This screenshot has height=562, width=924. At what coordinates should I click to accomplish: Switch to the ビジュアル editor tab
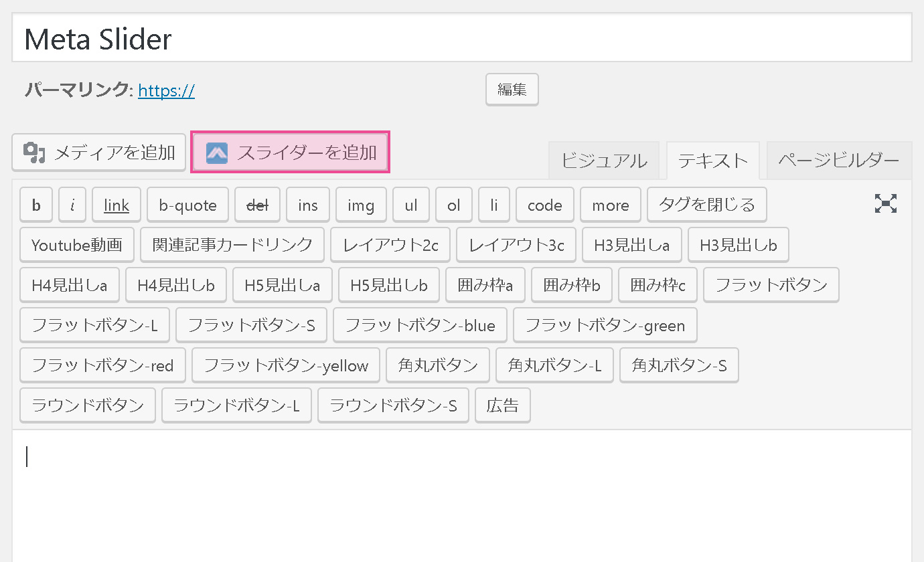[x=603, y=161]
